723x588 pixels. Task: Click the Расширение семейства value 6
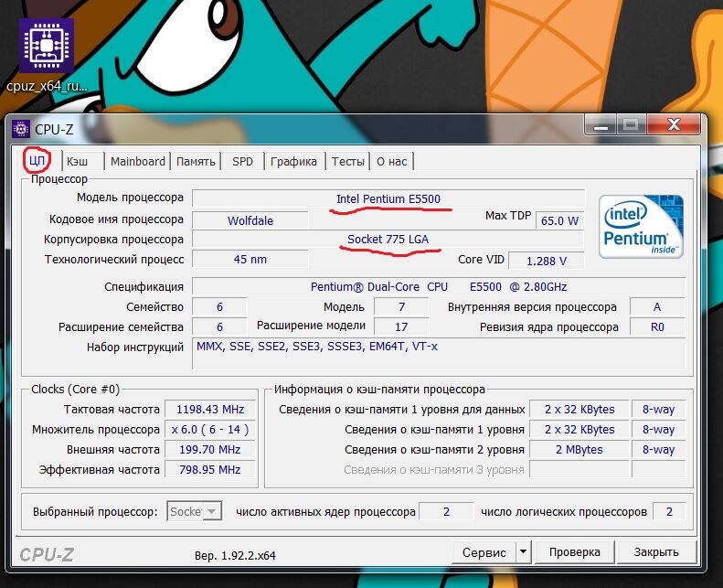click(219, 327)
